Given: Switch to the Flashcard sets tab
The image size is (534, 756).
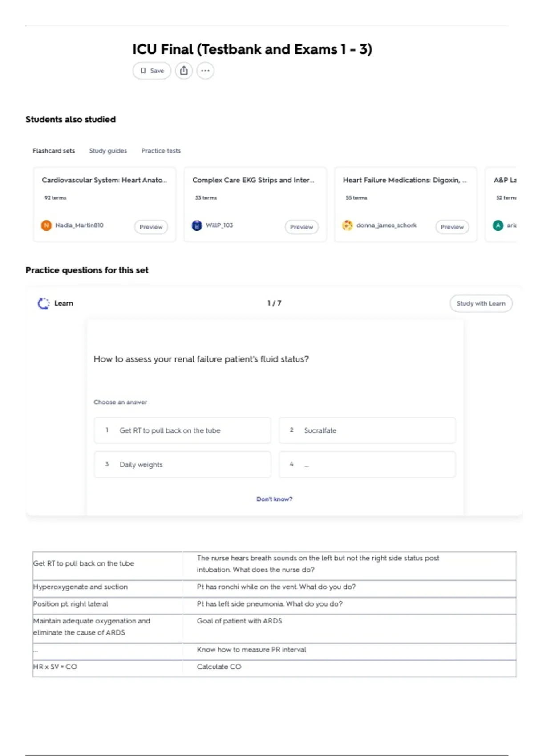Looking at the screenshot, I should tap(54, 151).
